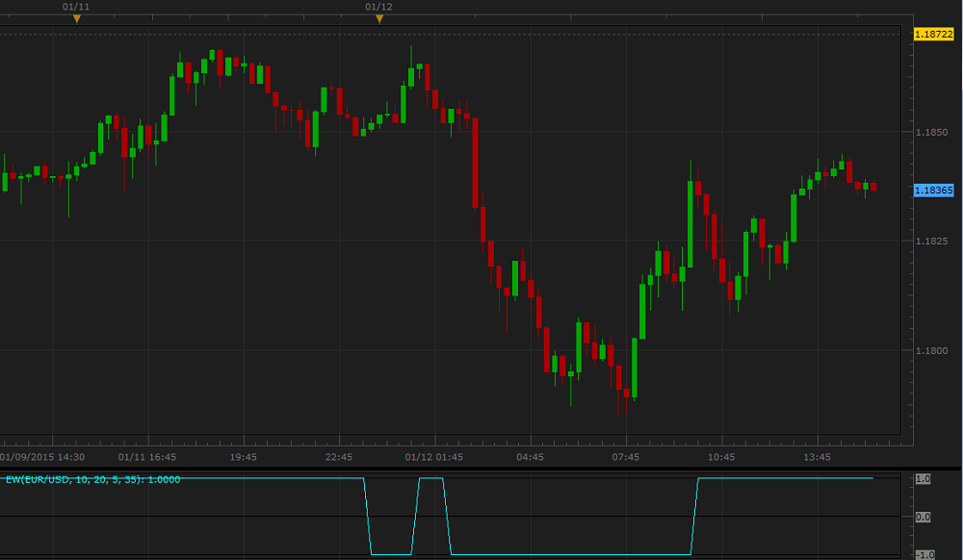This screenshot has width=963, height=560.
Task: Click the 01/12 01:45 time axis label
Action: click(434, 457)
